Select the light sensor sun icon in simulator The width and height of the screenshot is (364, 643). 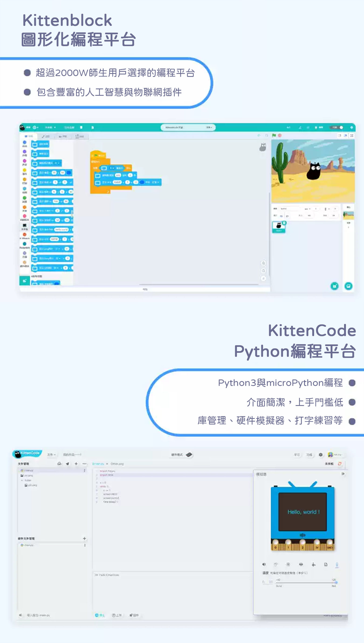click(x=288, y=564)
